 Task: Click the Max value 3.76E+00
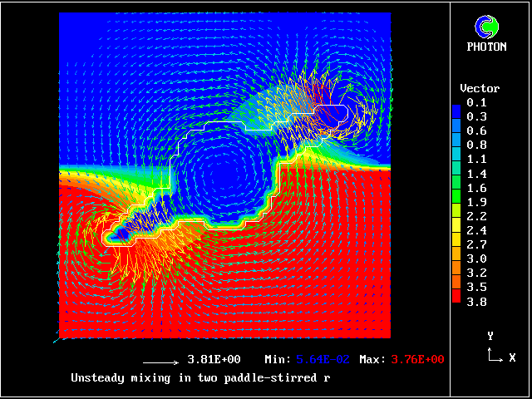[413, 360]
